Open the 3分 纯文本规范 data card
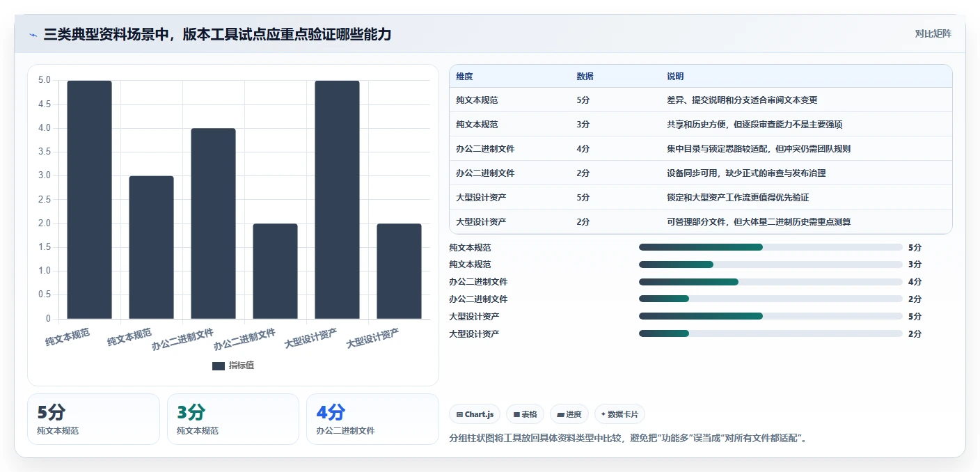 pos(233,419)
